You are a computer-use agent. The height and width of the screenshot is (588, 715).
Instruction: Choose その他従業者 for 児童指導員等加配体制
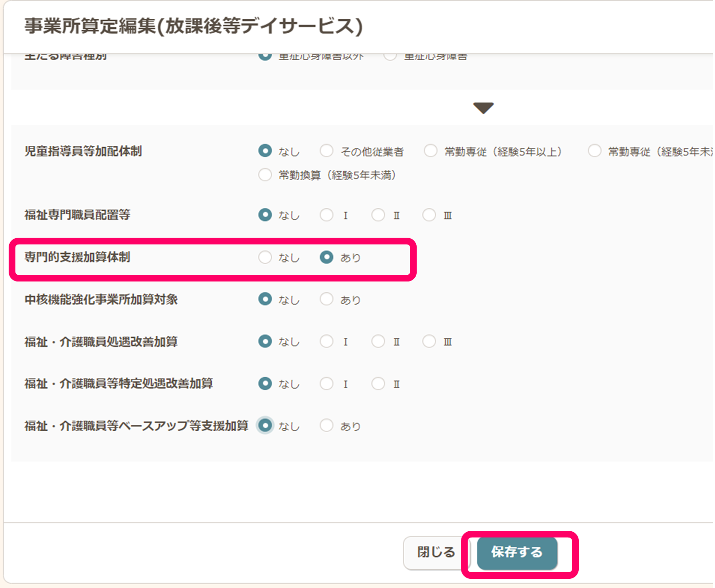[x=327, y=151]
